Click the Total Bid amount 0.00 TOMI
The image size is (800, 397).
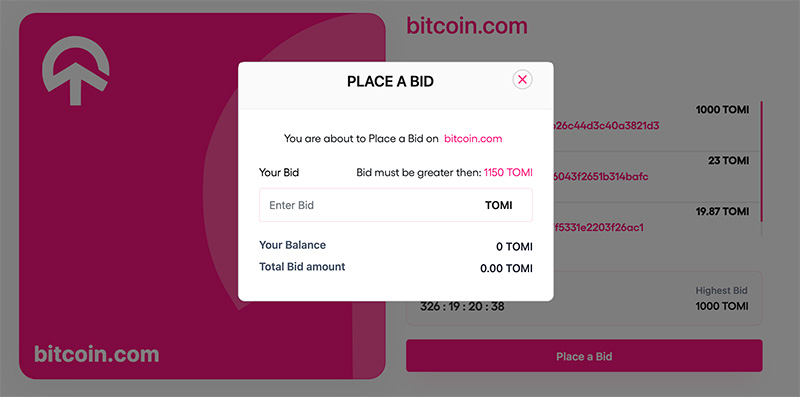506,268
